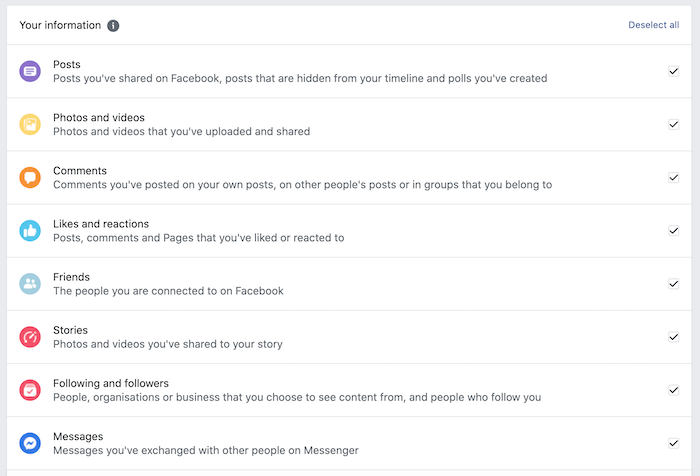Screen dimensions: 700x476
Task: Click the Following and followers icon
Action: [x=30, y=390]
